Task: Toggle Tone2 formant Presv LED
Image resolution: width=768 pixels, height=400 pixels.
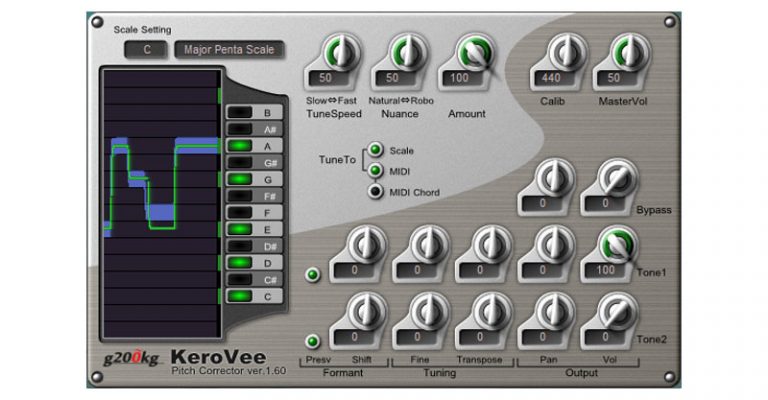Action: tap(312, 341)
